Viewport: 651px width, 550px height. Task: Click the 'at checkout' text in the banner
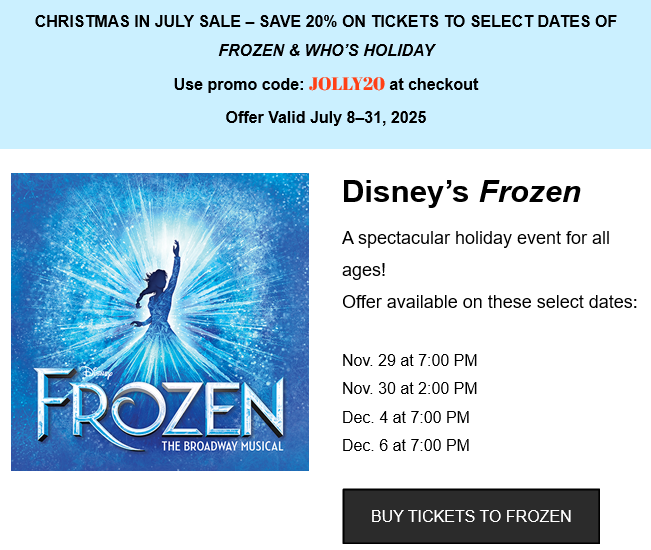[433, 84]
